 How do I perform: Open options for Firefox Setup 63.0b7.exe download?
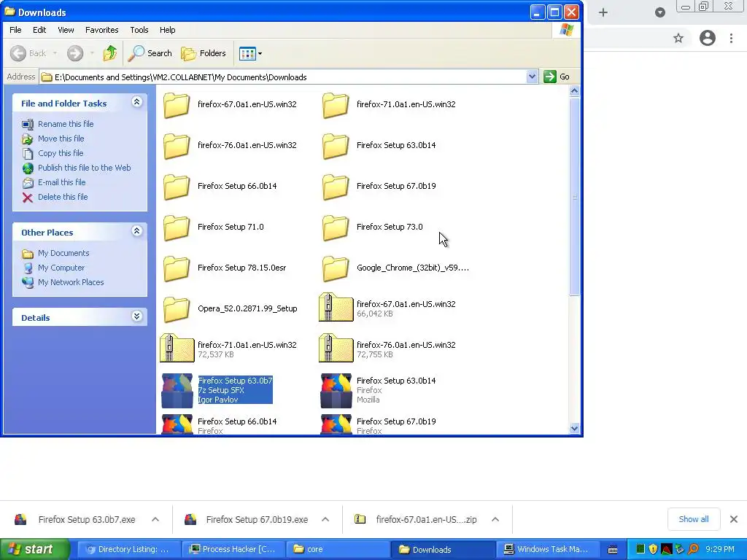click(155, 519)
